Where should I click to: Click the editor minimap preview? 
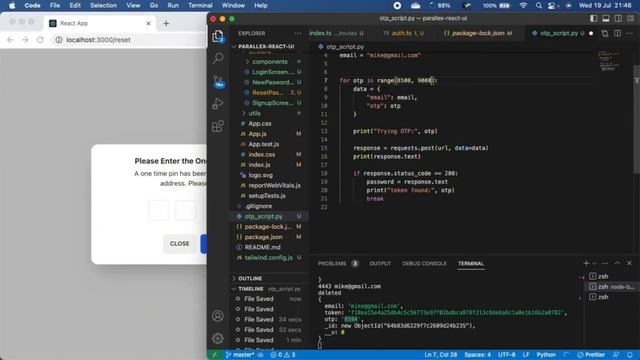pos(610,61)
